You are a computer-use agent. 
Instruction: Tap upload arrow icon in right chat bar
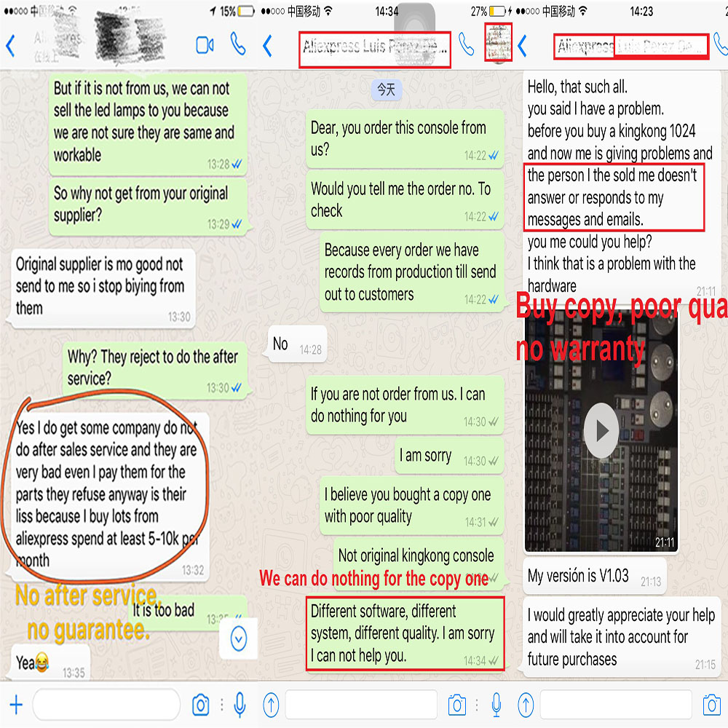tap(526, 705)
